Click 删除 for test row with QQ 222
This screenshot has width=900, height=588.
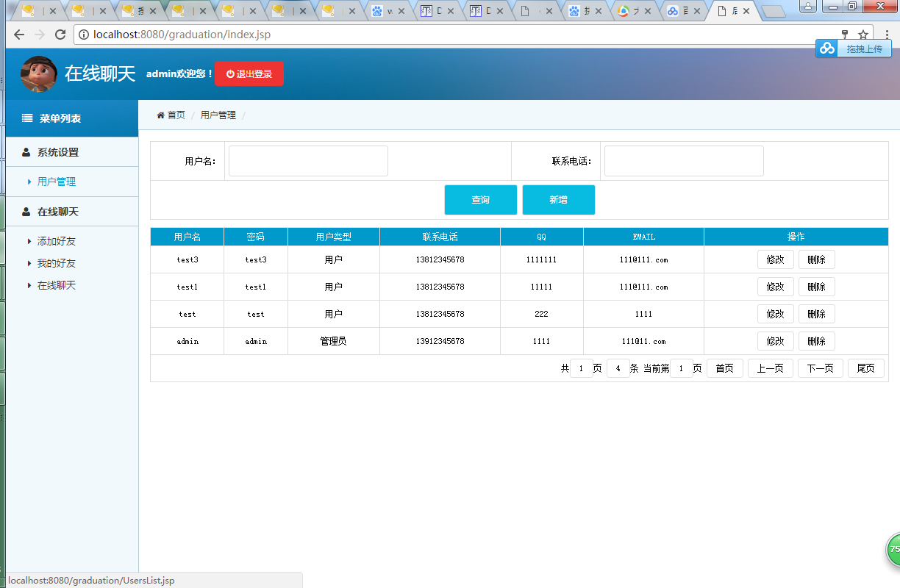pyautogui.click(x=817, y=314)
